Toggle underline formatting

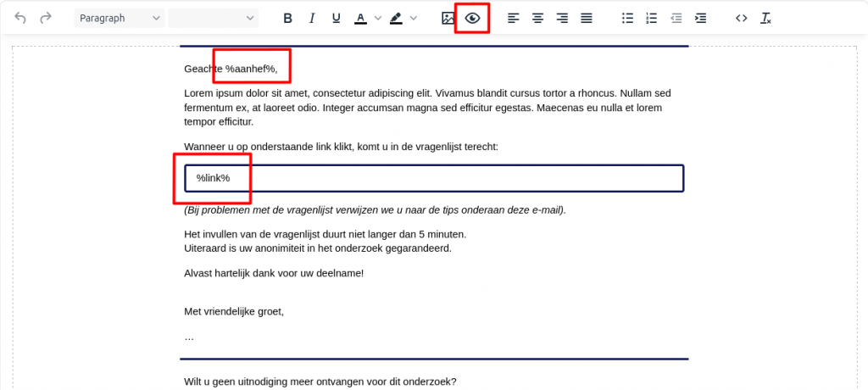[336, 19]
